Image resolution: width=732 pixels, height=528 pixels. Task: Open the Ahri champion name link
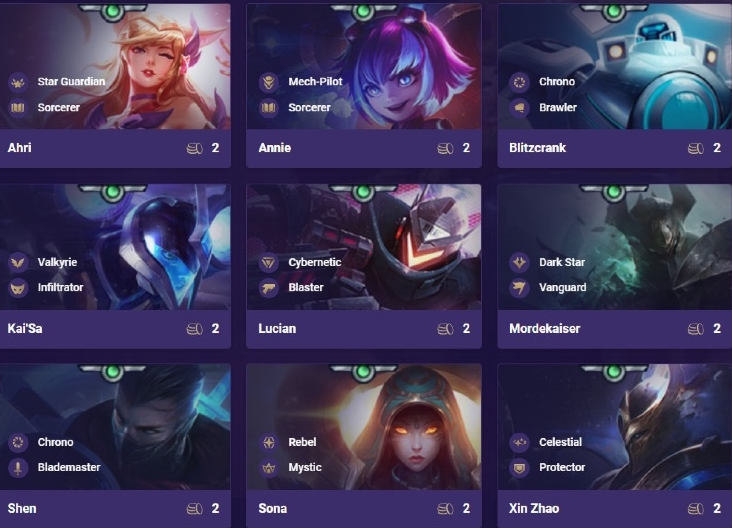click(x=20, y=148)
